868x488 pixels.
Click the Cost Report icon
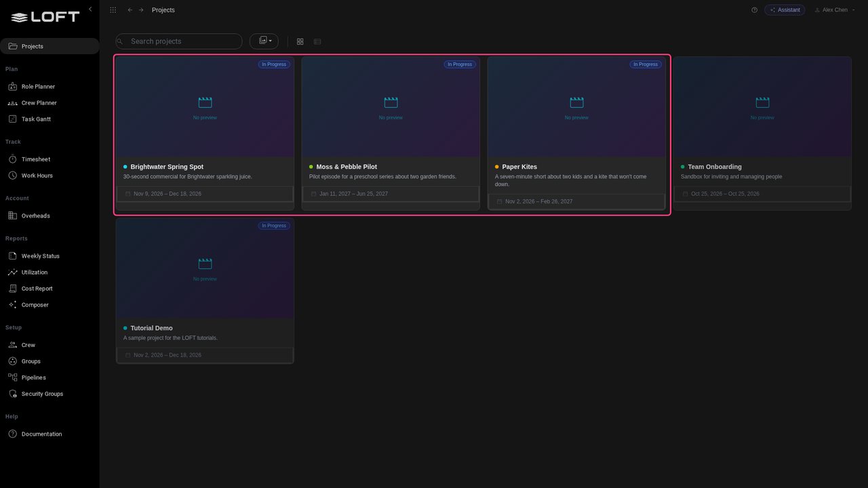[x=12, y=289]
